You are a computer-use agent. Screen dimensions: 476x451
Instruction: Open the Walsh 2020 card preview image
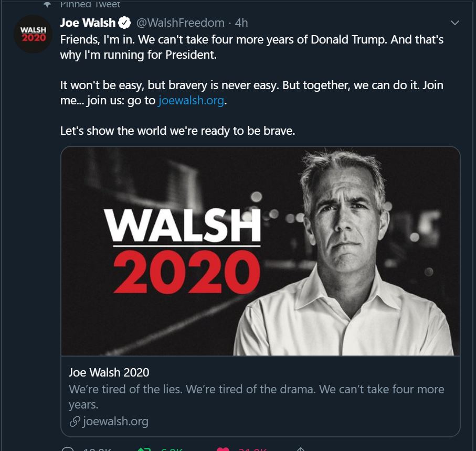point(260,251)
